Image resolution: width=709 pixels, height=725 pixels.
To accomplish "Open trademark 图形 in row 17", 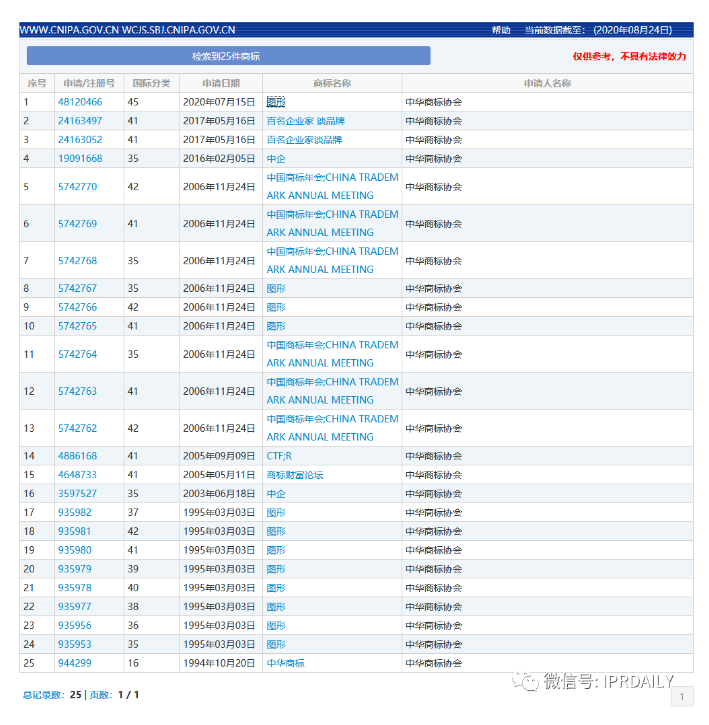I will click(276, 513).
